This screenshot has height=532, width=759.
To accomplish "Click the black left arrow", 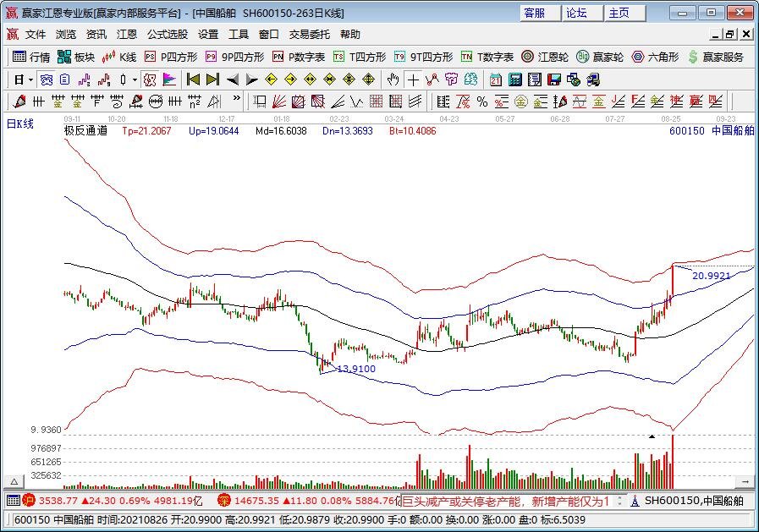I will [x=233, y=80].
